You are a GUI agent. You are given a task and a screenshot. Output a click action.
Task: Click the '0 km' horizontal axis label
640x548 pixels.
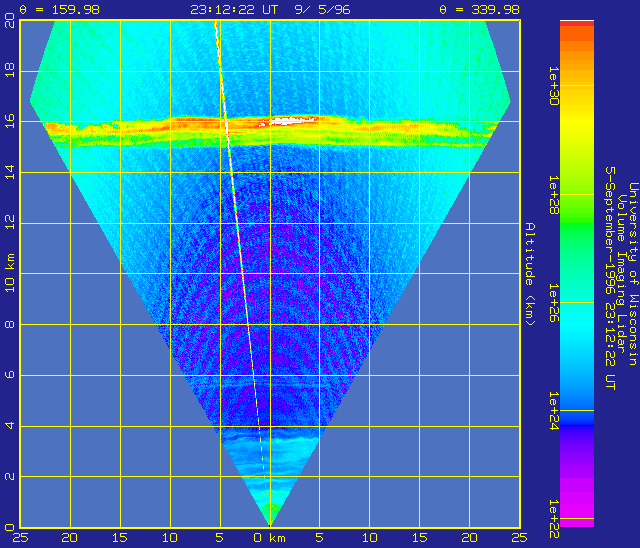(x=269, y=538)
